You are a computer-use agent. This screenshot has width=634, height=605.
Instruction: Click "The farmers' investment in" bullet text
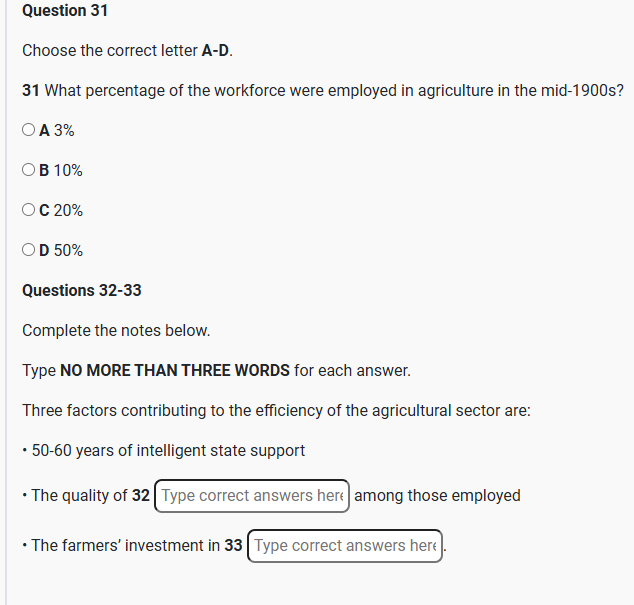126,546
